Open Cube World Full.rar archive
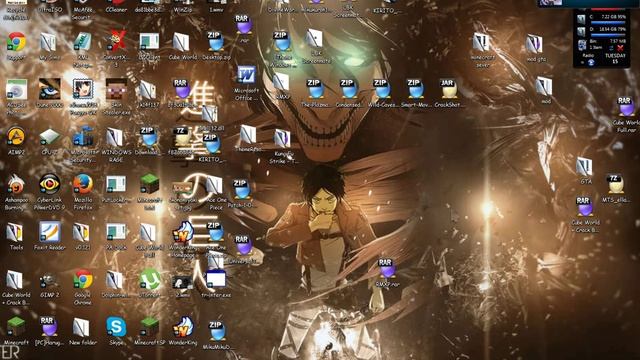 (626, 107)
